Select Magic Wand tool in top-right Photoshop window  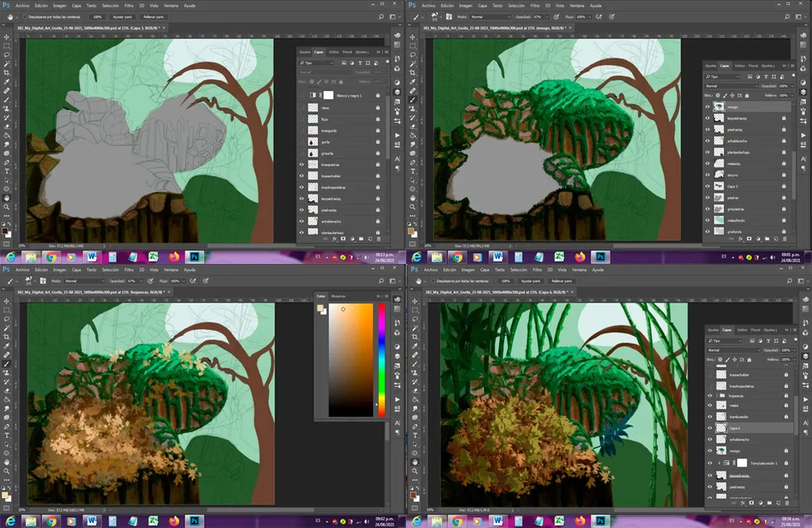tap(414, 64)
